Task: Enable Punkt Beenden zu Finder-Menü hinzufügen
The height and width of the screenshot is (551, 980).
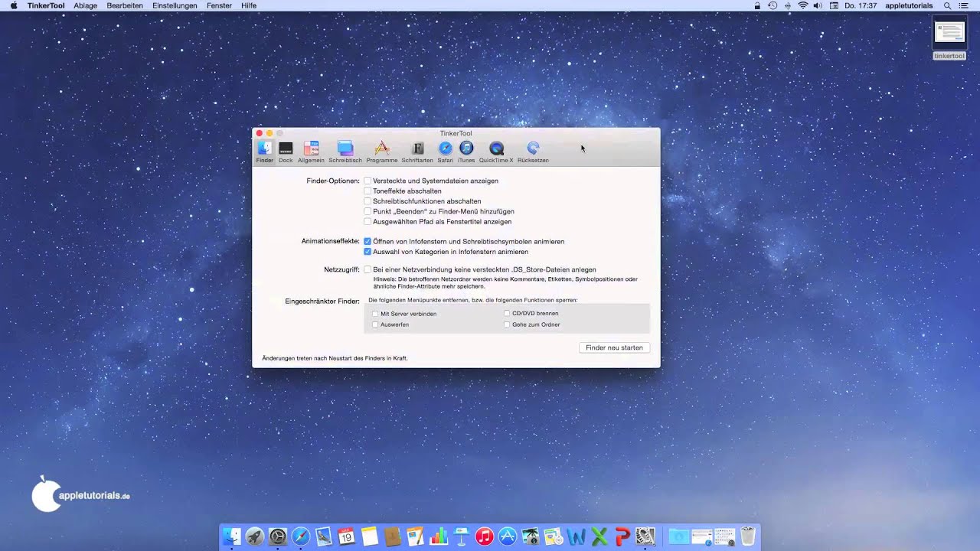Action: (x=367, y=211)
